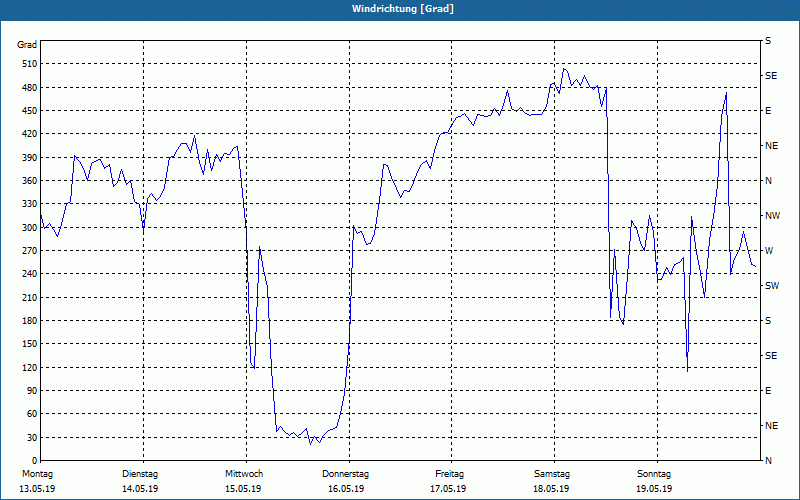Click the 480 axis value

[x=30, y=87]
